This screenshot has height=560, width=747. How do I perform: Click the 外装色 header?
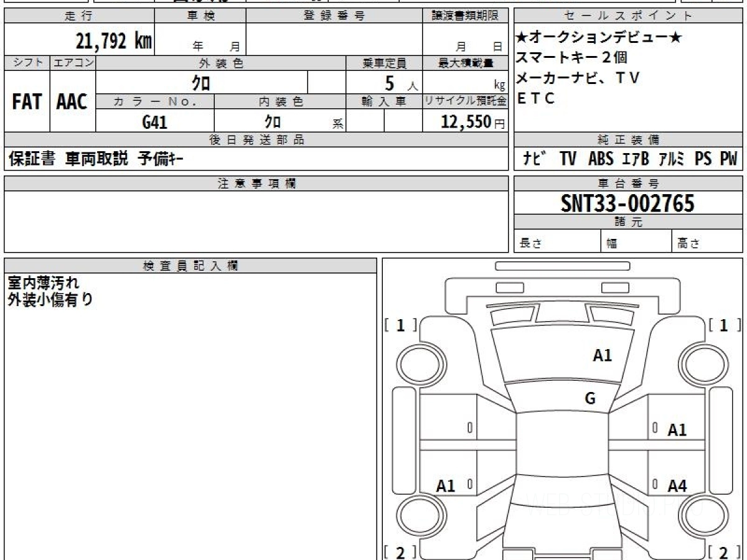coord(221,63)
